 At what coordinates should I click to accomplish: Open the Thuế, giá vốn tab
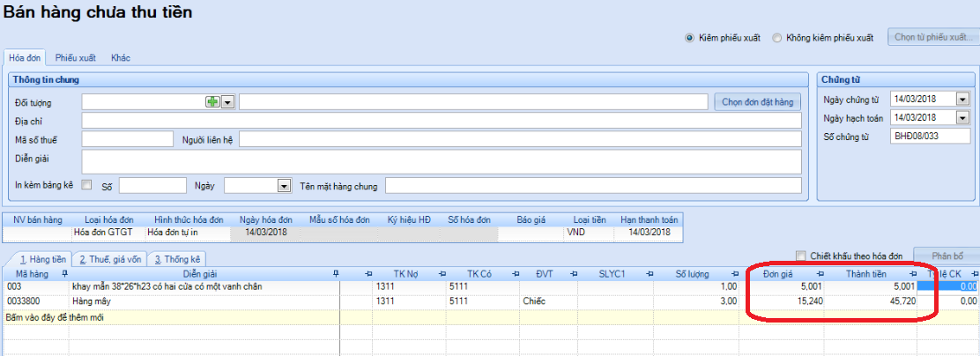point(108,259)
